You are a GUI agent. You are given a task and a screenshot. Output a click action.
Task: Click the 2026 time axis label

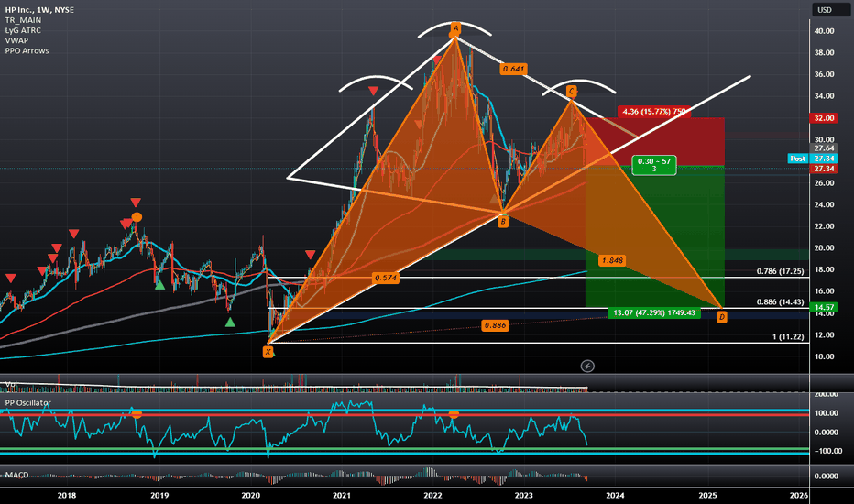point(799,495)
